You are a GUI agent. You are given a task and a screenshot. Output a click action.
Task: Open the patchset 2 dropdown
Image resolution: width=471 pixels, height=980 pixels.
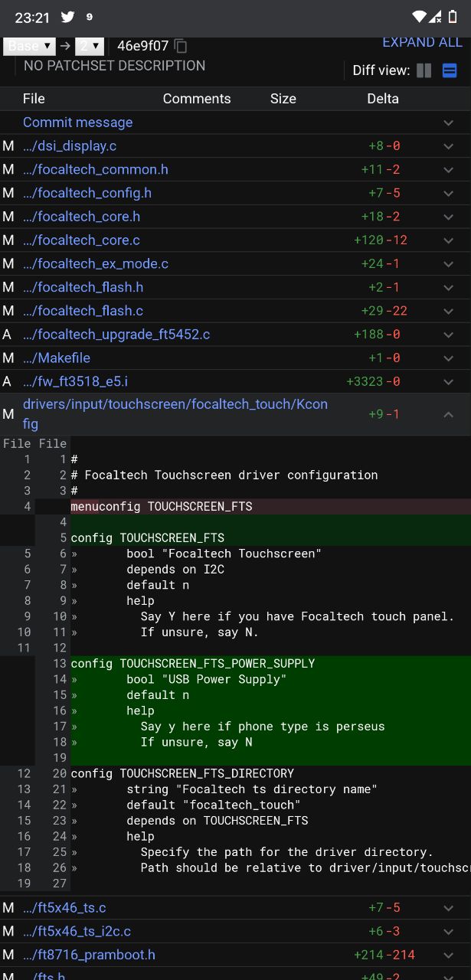91,46
